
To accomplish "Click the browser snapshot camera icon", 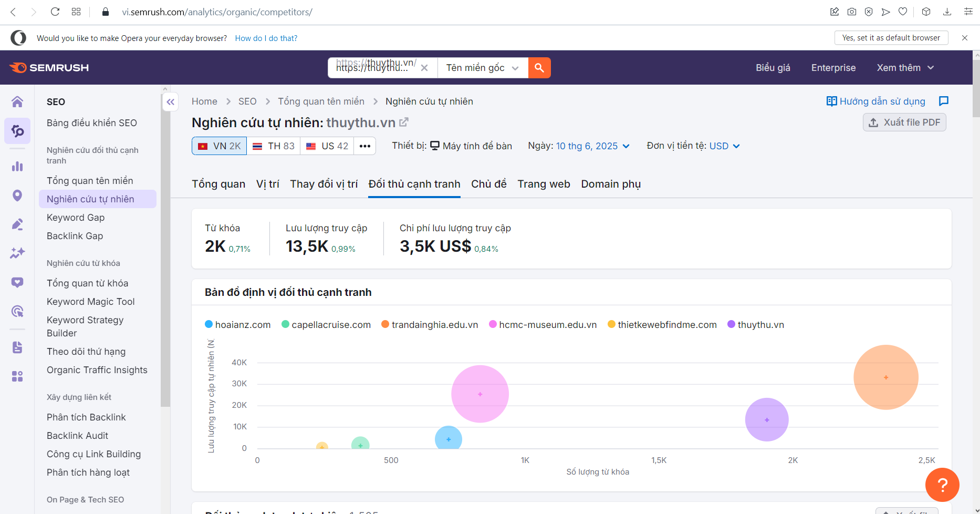I will click(x=852, y=12).
